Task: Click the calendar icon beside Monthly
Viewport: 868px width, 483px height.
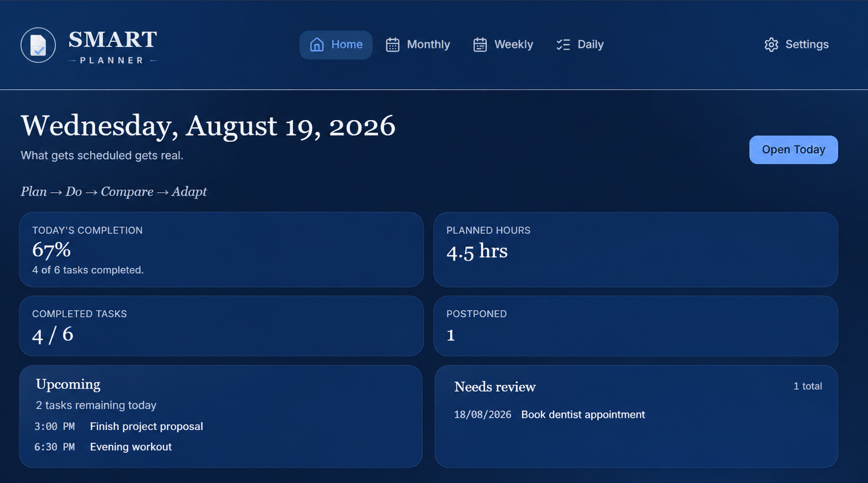Action: click(x=392, y=45)
